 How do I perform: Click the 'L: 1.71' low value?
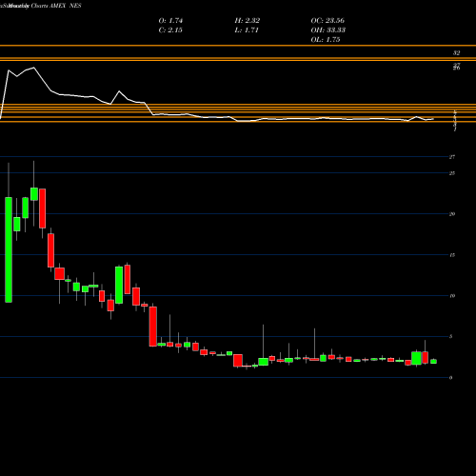click(x=247, y=30)
